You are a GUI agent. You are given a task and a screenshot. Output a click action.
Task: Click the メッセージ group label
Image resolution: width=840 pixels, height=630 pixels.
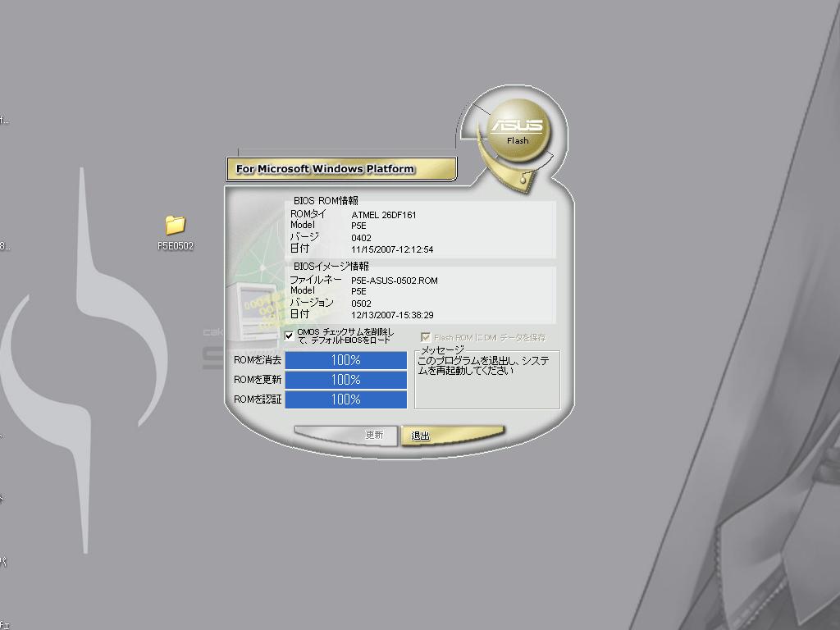(x=442, y=350)
